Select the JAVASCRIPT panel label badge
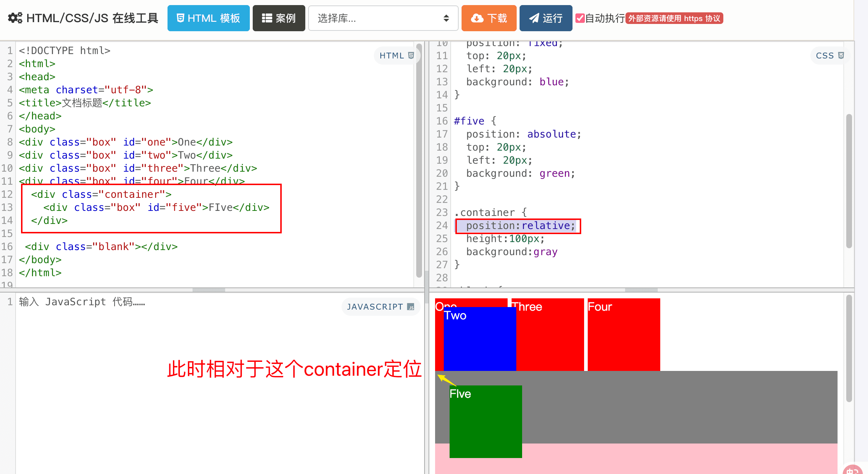868x474 pixels. [381, 307]
